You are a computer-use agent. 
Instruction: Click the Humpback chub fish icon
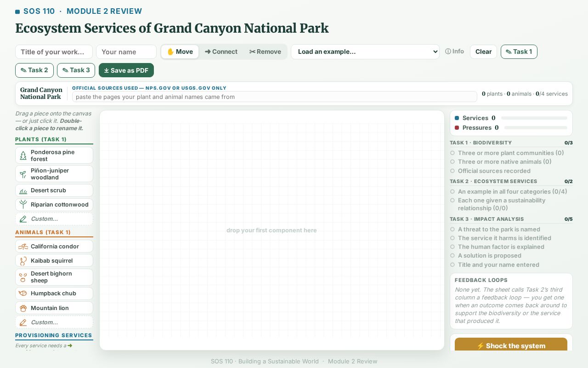23,293
